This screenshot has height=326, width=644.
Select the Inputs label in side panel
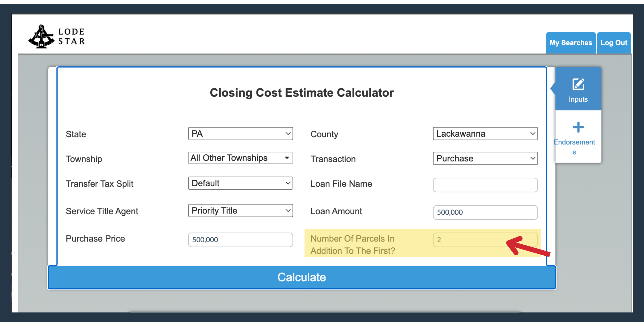[x=578, y=99]
